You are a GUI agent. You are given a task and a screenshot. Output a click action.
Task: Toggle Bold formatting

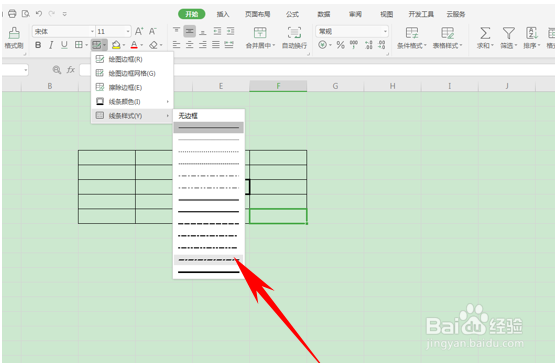[38, 45]
